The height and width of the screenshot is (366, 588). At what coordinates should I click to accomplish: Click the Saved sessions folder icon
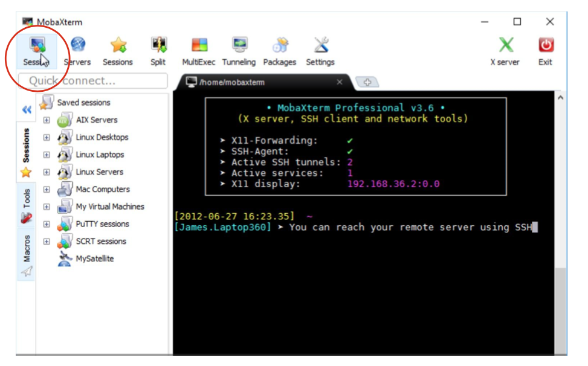[47, 102]
